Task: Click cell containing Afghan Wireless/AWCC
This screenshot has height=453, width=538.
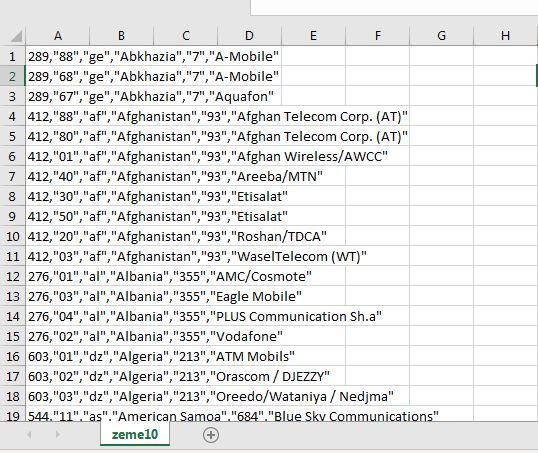Action: tap(58, 156)
